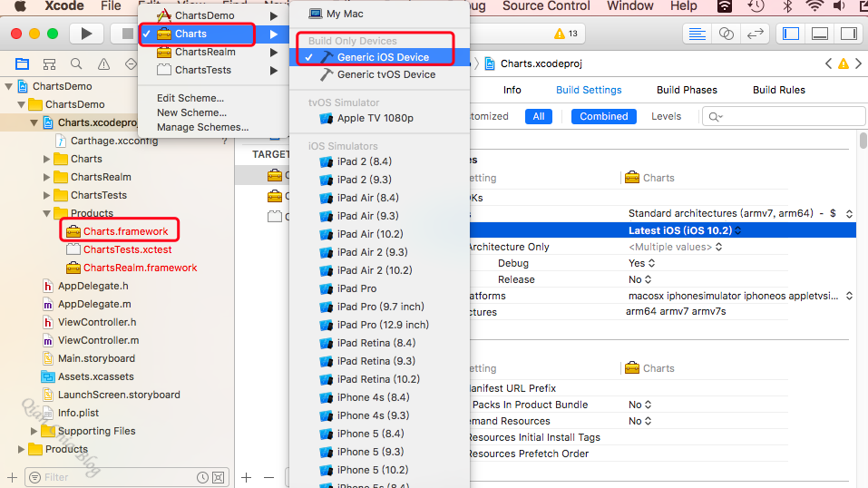The width and height of the screenshot is (868, 488).
Task: Open AppDelegate.m file
Action: click(94, 304)
